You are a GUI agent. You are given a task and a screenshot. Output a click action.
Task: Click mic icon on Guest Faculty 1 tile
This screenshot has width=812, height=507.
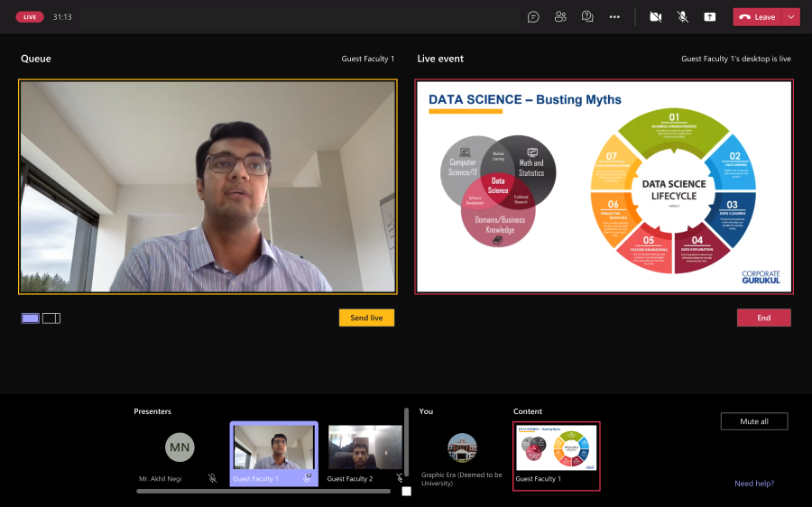tap(307, 478)
